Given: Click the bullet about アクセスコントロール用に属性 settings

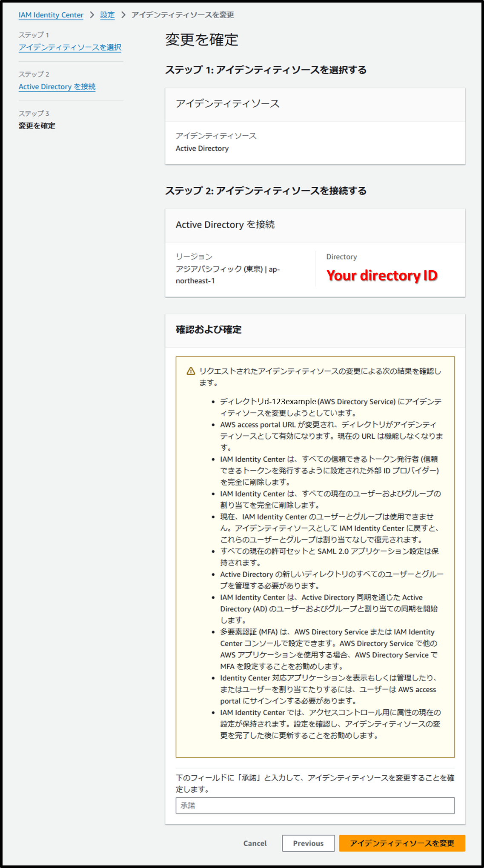Looking at the screenshot, I should click(x=330, y=724).
